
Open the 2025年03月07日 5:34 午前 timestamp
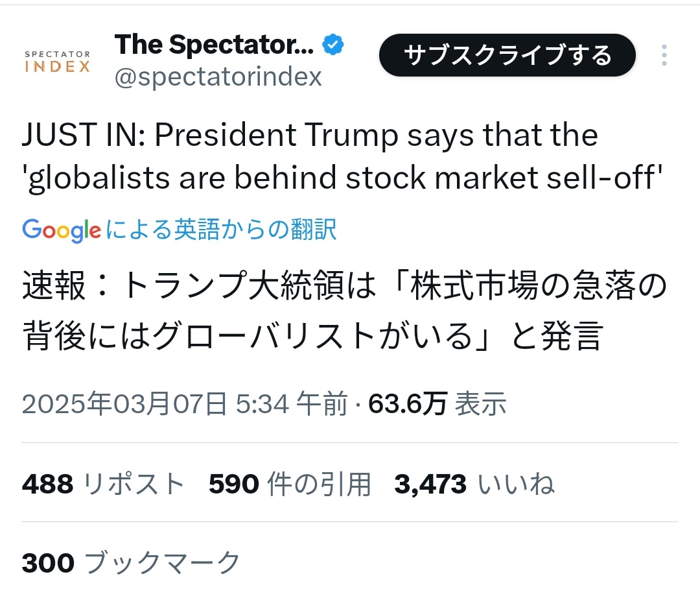click(x=185, y=405)
